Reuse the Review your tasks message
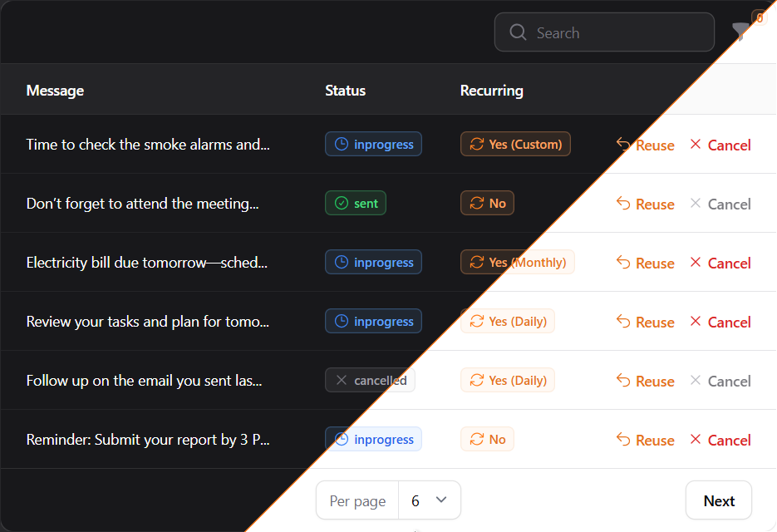Viewport: 777px width, 532px height. click(x=645, y=322)
